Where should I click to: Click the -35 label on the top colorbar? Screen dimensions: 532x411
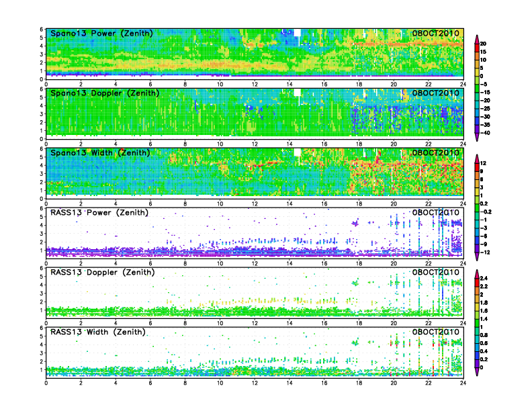pyautogui.click(x=485, y=125)
